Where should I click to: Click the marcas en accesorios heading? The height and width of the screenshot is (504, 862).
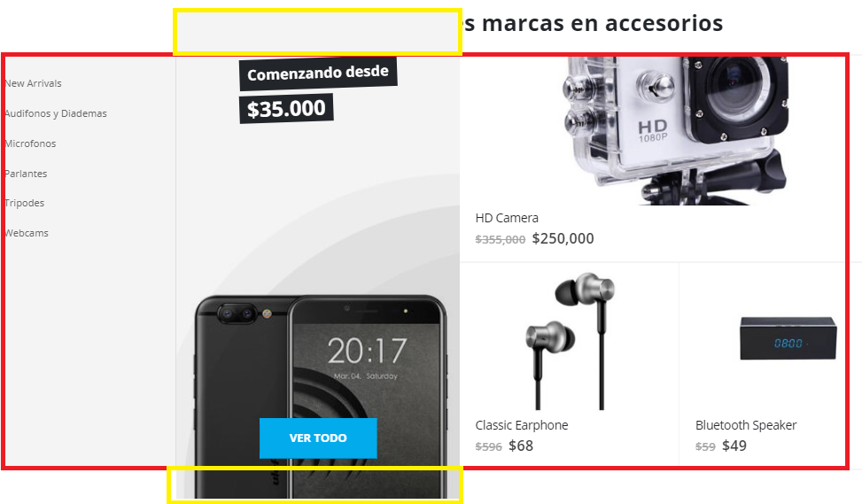pyautogui.click(x=594, y=24)
